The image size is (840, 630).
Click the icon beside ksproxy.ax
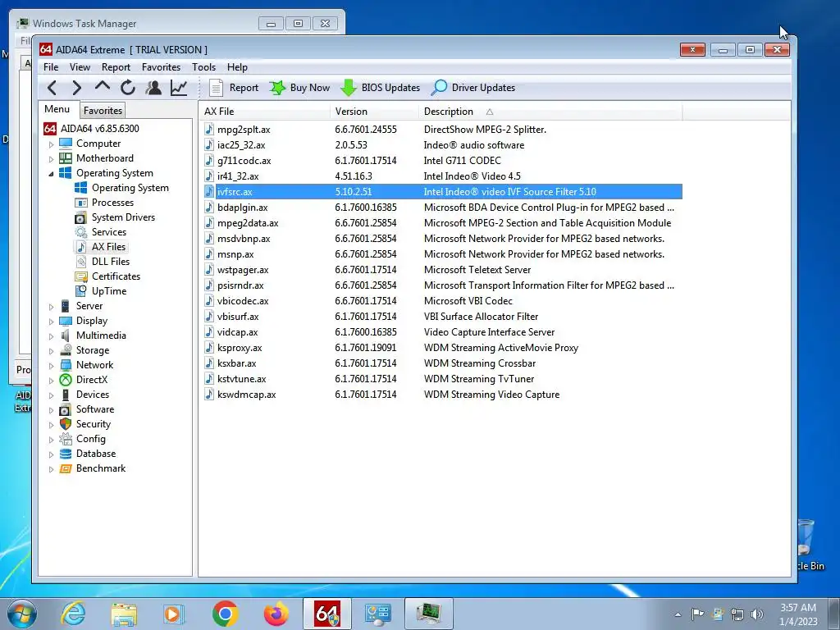[209, 348]
